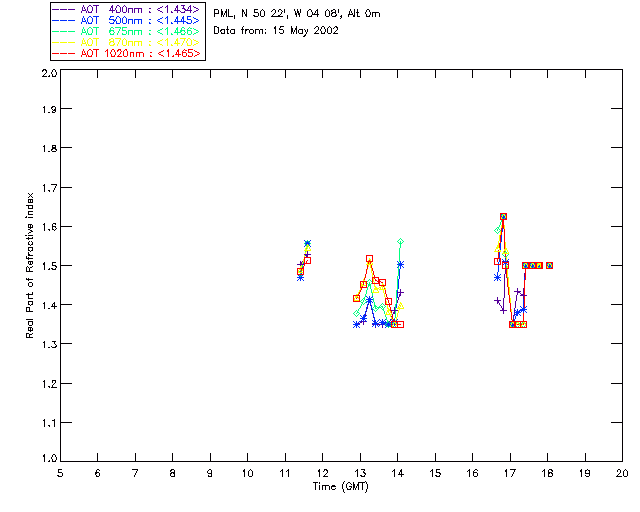Image resolution: width=640 pixels, height=512 pixels.
Task: Select the x-axis tick label 12
Action: click(322, 474)
